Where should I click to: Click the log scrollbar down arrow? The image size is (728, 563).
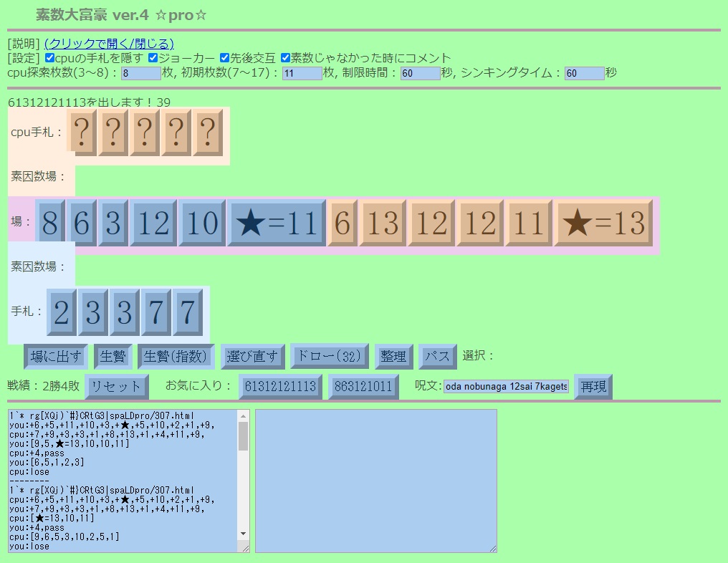(x=244, y=534)
